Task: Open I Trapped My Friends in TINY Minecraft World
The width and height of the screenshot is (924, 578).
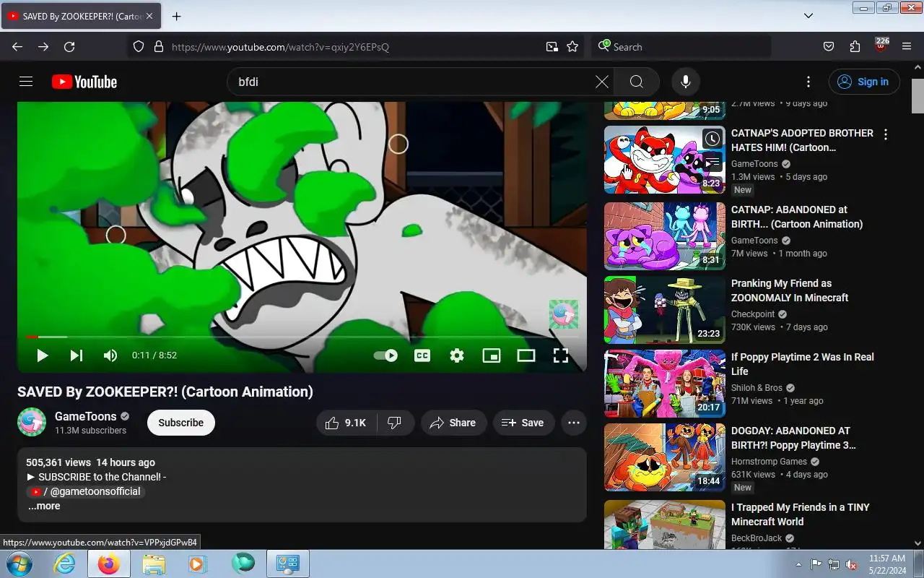Action: (x=801, y=514)
